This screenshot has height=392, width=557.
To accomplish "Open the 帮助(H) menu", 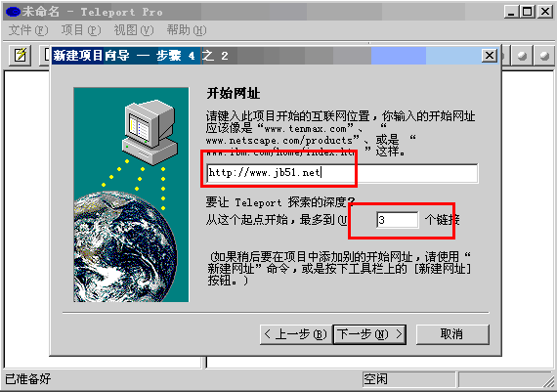I will point(187,30).
